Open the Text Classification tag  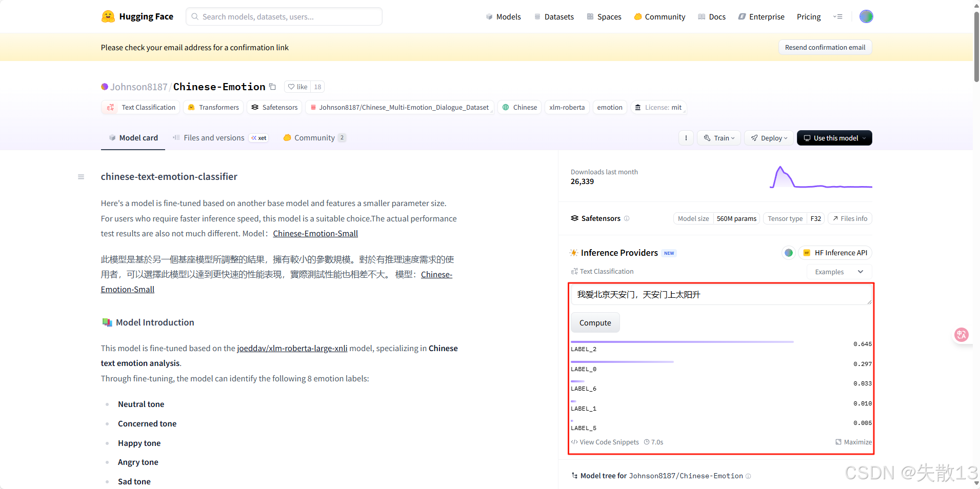[141, 107]
